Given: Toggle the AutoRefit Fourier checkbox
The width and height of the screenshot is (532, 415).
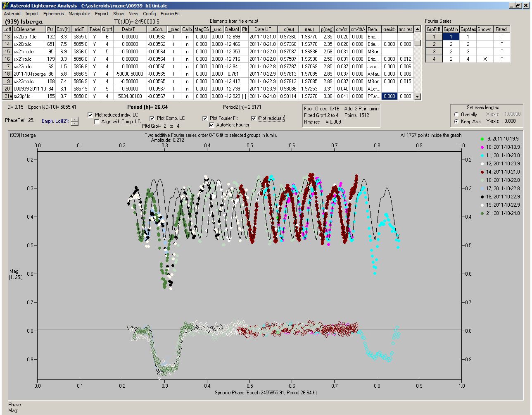Looking at the screenshot, I should point(211,125).
